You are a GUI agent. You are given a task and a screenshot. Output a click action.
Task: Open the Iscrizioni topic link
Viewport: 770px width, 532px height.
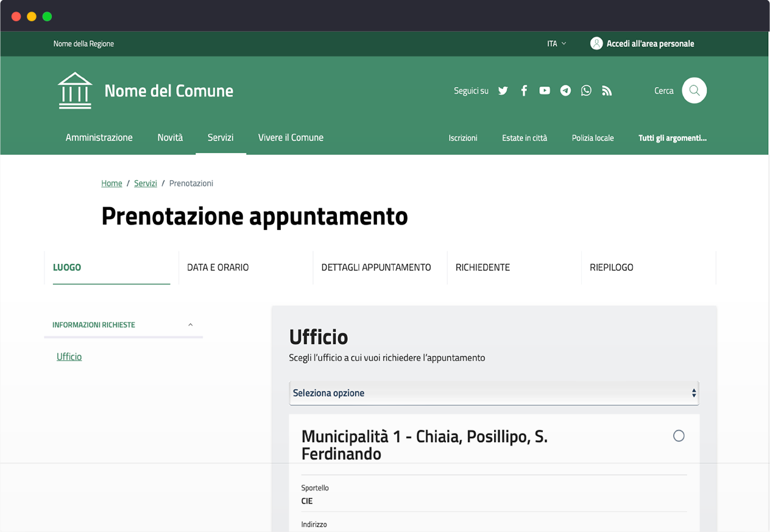coord(463,138)
